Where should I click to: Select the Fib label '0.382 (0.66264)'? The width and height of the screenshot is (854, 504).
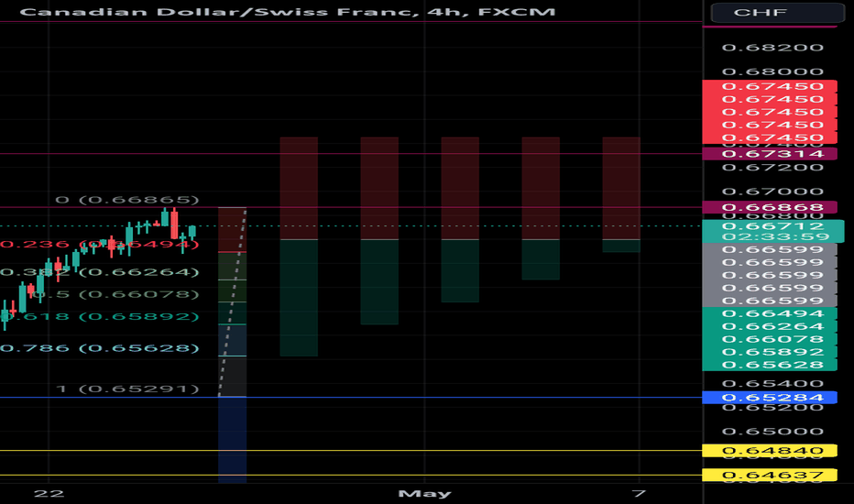click(100, 272)
